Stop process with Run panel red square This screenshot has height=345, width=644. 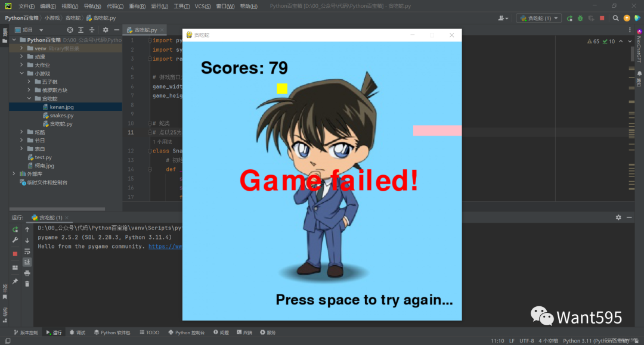[15, 254]
